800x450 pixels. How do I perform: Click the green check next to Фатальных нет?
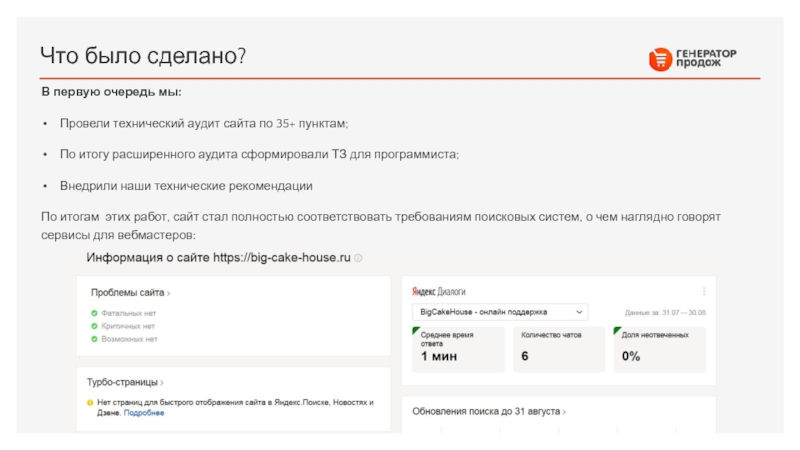[93, 313]
